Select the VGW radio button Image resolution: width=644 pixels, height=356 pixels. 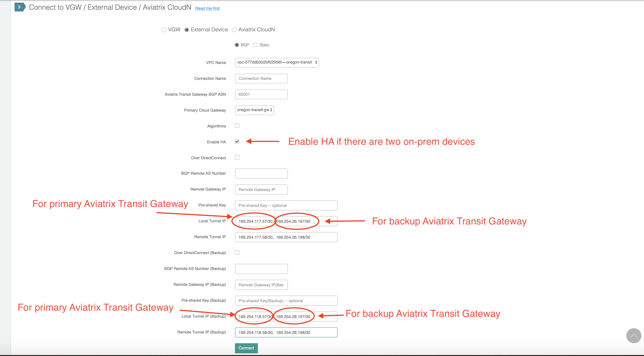tap(164, 30)
